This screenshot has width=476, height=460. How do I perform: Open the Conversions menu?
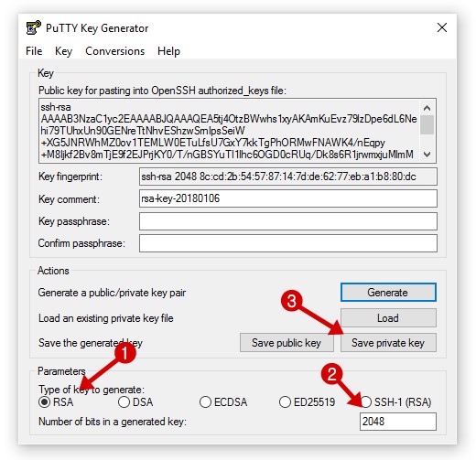click(x=115, y=51)
